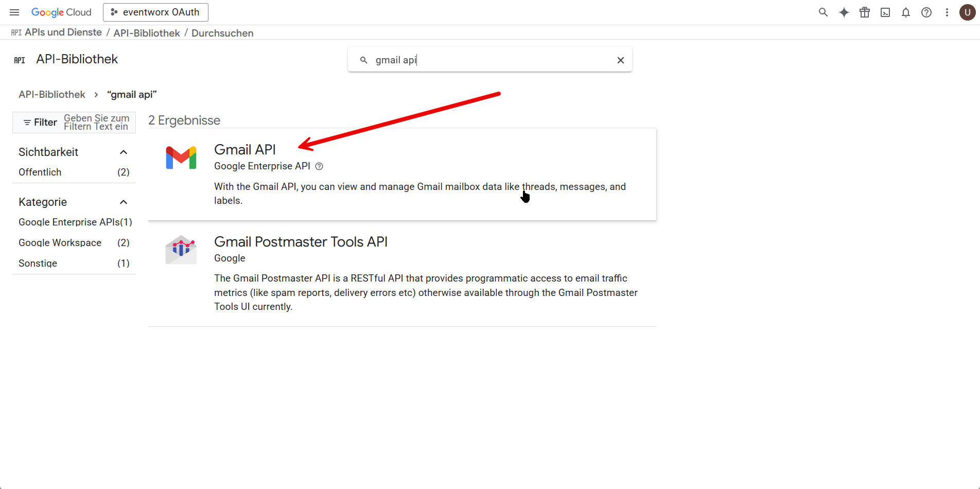The image size is (980, 489).
Task: Filter by Sonstige category
Action: [x=74, y=263]
